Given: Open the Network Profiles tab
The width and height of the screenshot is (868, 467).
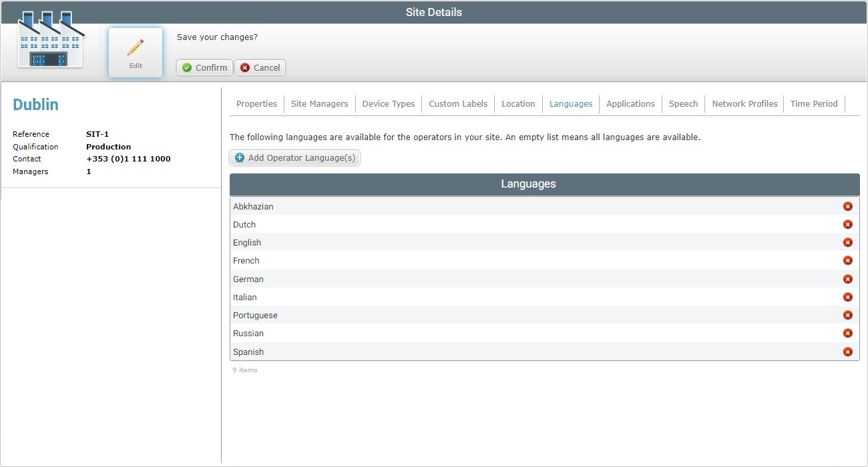Looking at the screenshot, I should click(x=744, y=103).
